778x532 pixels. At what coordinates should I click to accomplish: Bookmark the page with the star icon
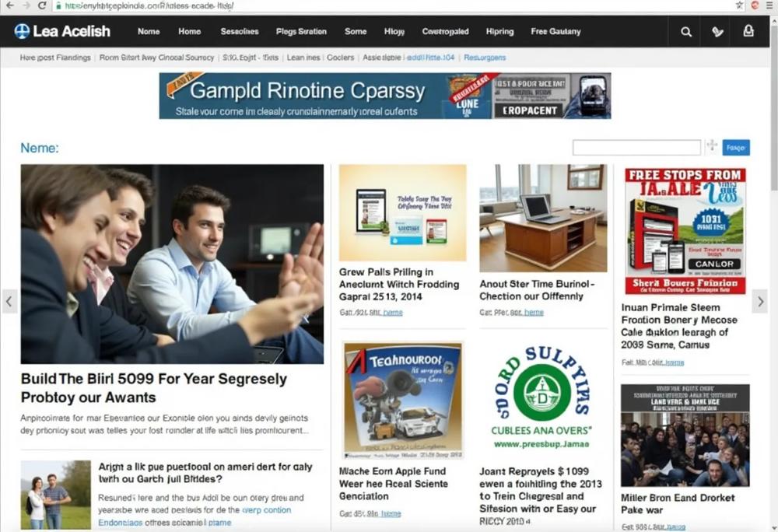click(x=739, y=5)
